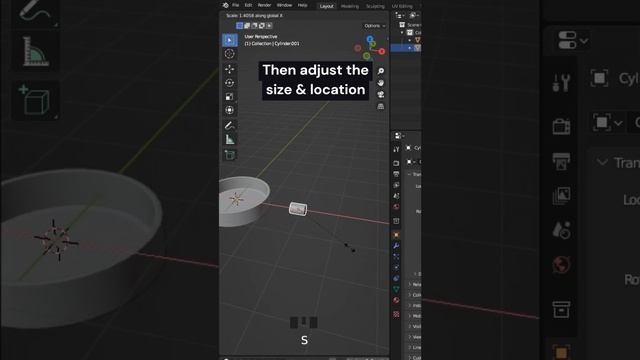Viewport: 640px width, 360px height.
Task: Toggle the camera view icon
Action: point(381,95)
